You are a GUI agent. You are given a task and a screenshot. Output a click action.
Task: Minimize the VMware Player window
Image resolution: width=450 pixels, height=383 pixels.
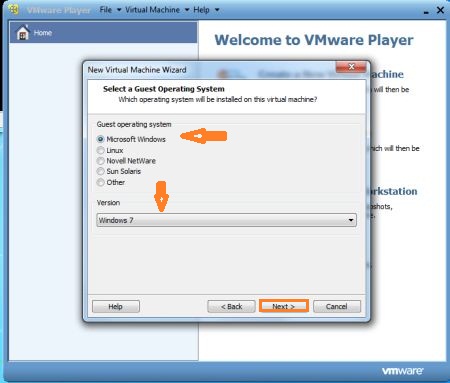(x=426, y=11)
